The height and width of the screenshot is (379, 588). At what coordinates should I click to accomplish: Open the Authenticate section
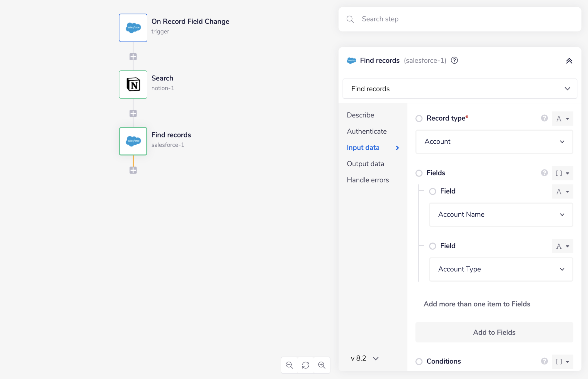(x=366, y=131)
